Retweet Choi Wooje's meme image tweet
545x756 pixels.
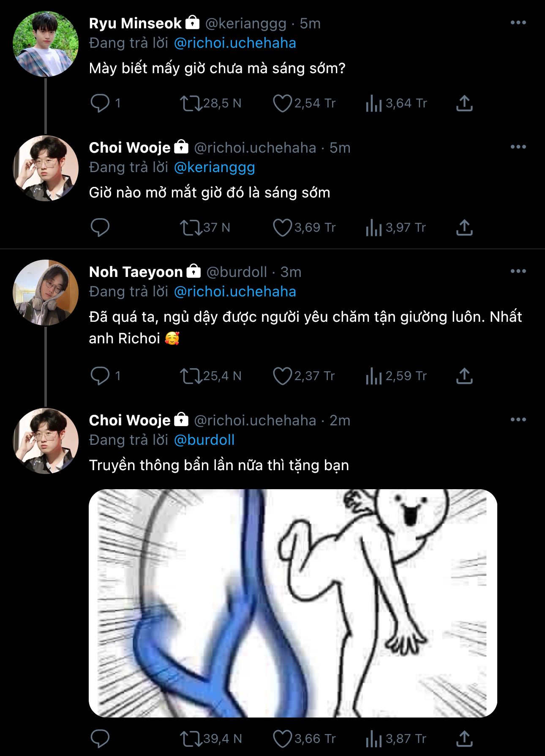pos(191,739)
